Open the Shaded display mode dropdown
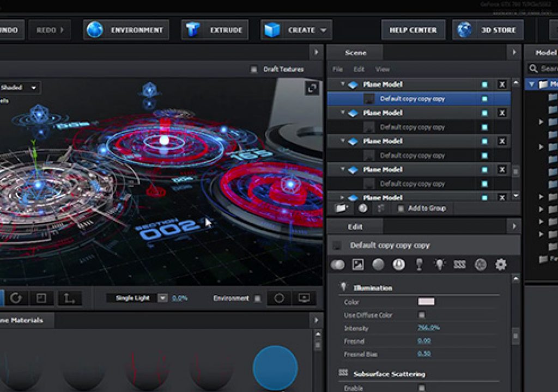This screenshot has width=558, height=392. pyautogui.click(x=20, y=88)
